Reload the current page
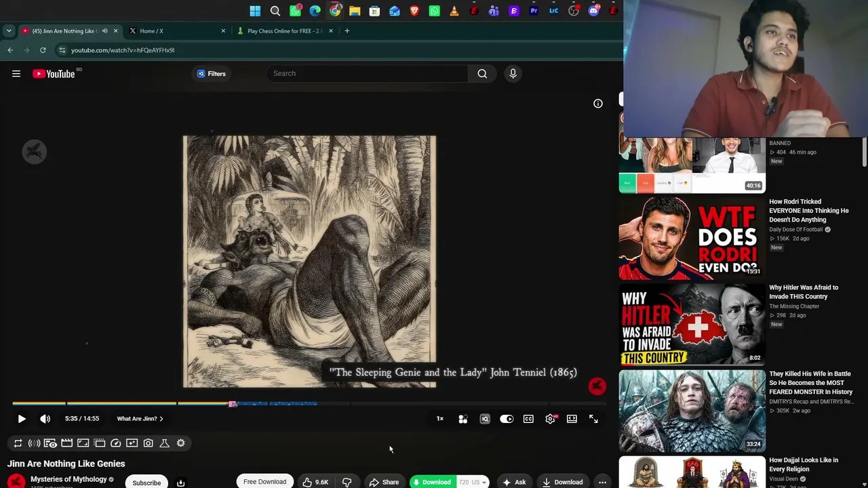Screen dimensions: 868x488 [x=43, y=50]
